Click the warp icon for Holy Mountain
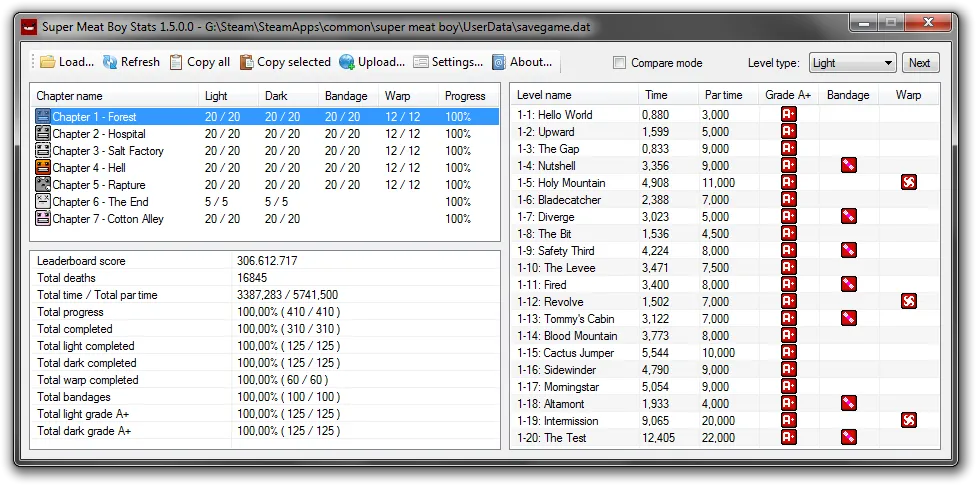Viewport: 977px width, 486px height. [x=908, y=182]
